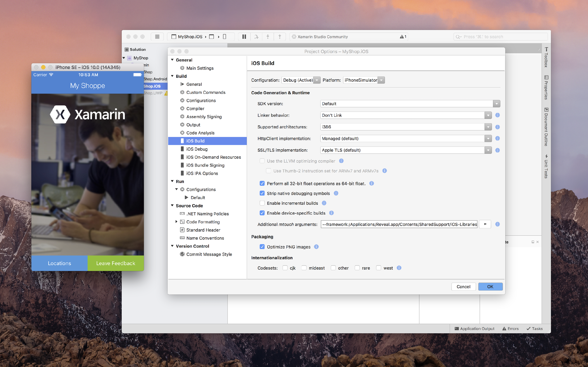
Task: Switch to Errors pad
Action: [510, 328]
